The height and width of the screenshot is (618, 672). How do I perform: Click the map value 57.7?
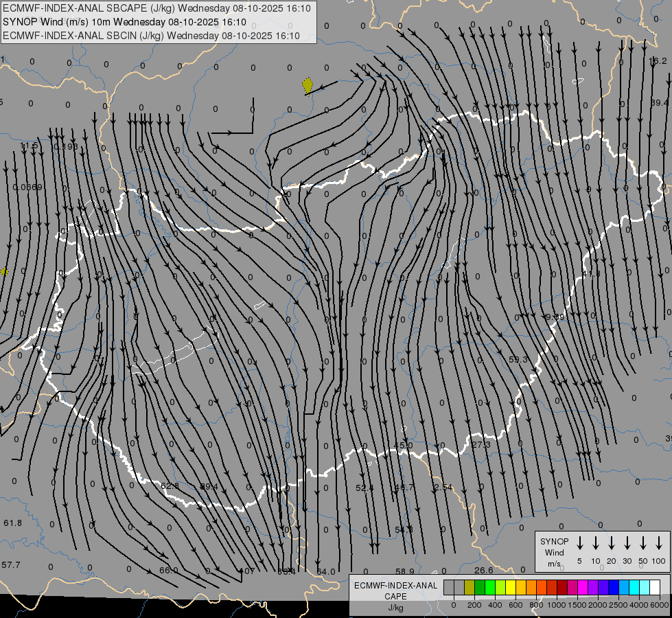11,565
